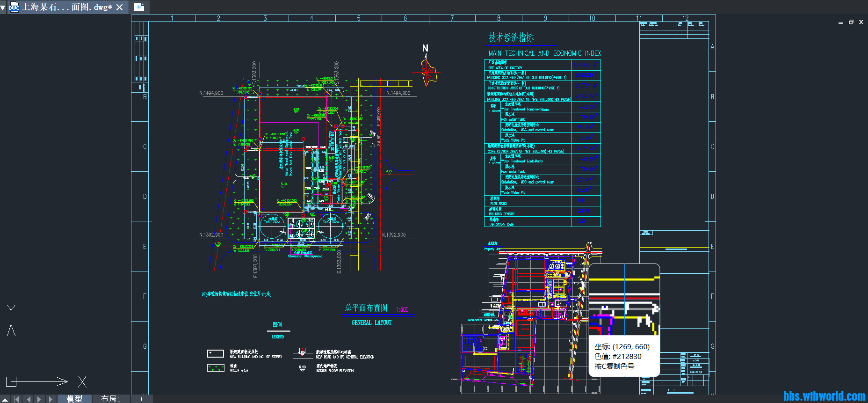
Task: Add a new layout with the plus button
Action: tap(142, 399)
